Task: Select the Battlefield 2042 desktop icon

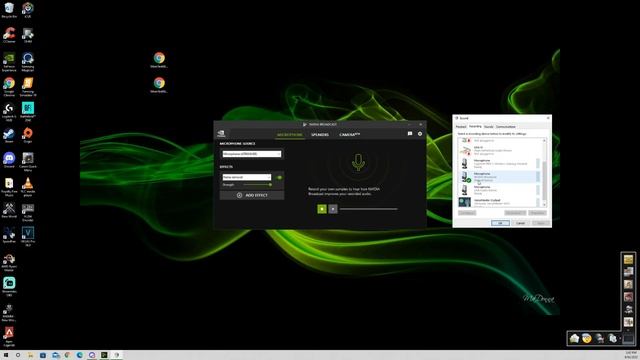Action: [28, 111]
